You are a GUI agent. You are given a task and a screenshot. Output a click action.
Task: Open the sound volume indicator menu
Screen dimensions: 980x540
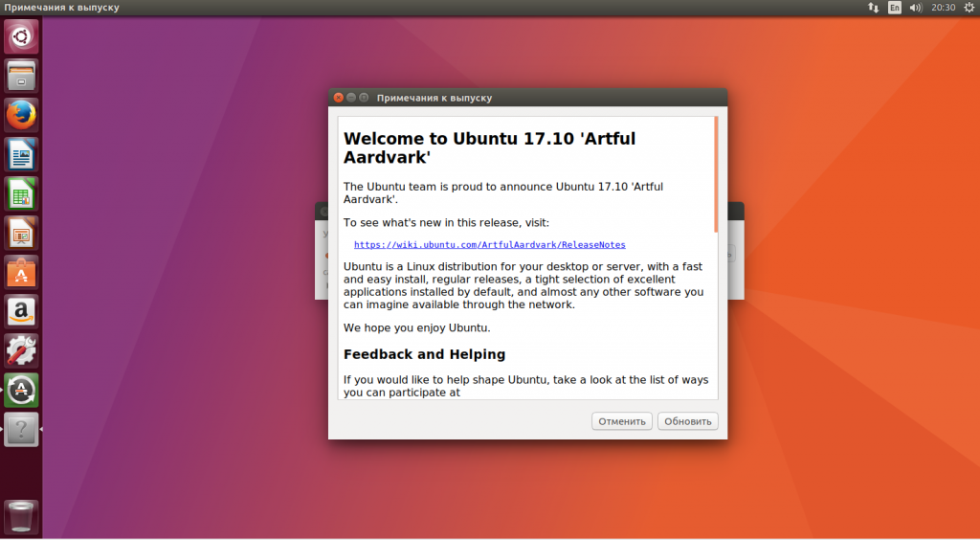(916, 8)
